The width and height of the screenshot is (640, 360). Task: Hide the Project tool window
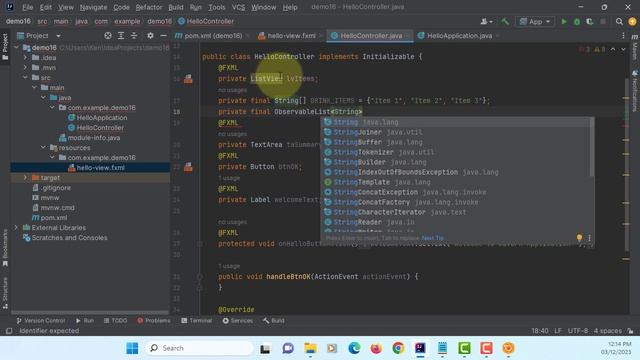click(163, 36)
